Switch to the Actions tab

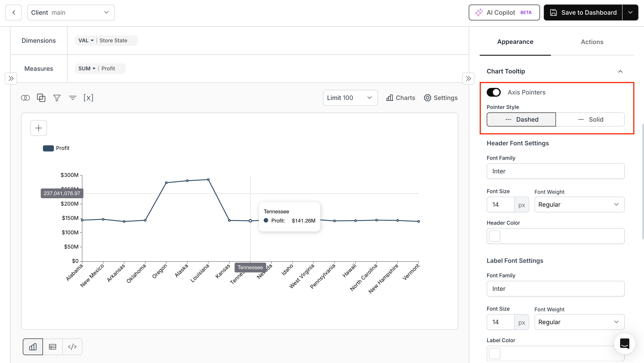pos(592,42)
